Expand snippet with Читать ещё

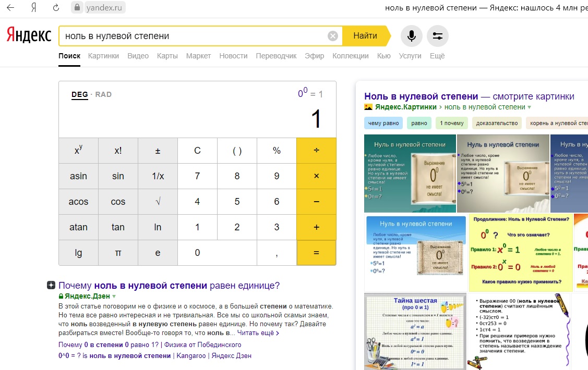[x=258, y=333]
